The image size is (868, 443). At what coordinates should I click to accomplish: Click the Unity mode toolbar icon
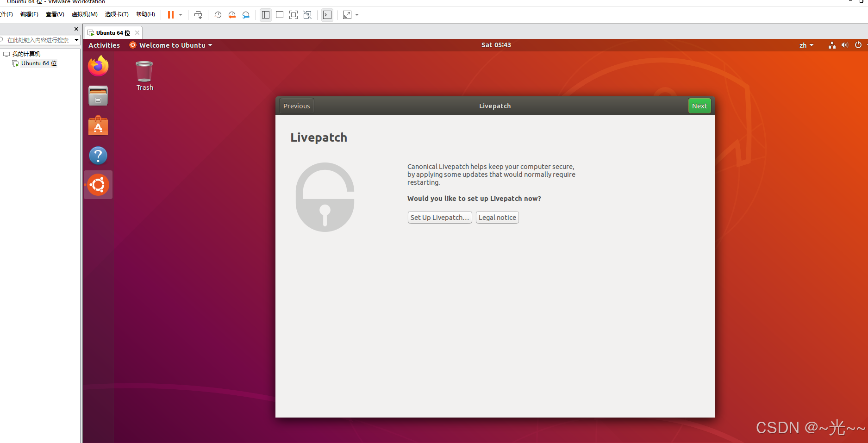[307, 15]
